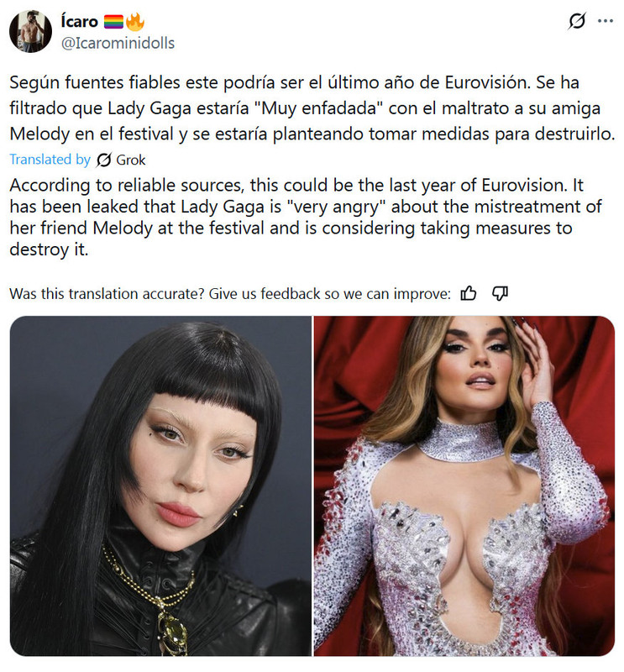Open the three-dot more options menu
This screenshot has height=672, width=624.
605,20
